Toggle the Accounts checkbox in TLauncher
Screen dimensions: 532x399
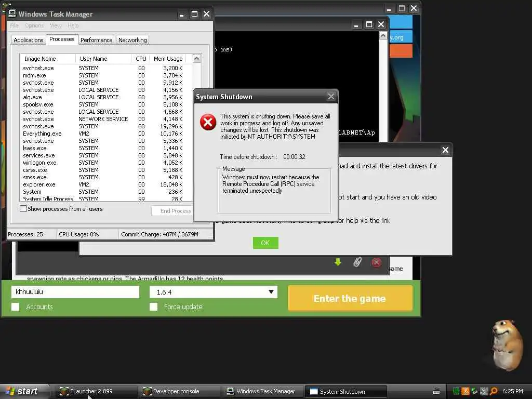pyautogui.click(x=15, y=307)
